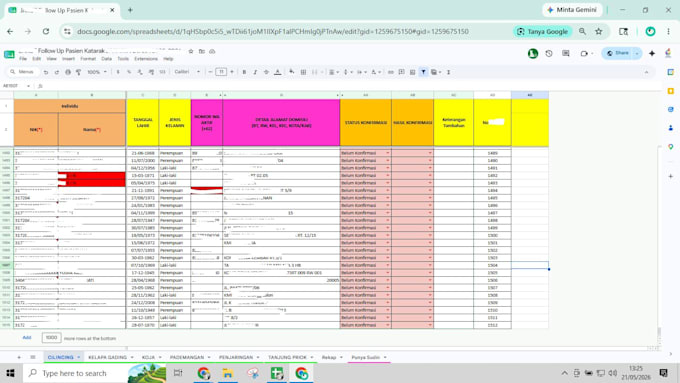Open Contacts side panel
The image size is (680, 383).
coord(671,128)
